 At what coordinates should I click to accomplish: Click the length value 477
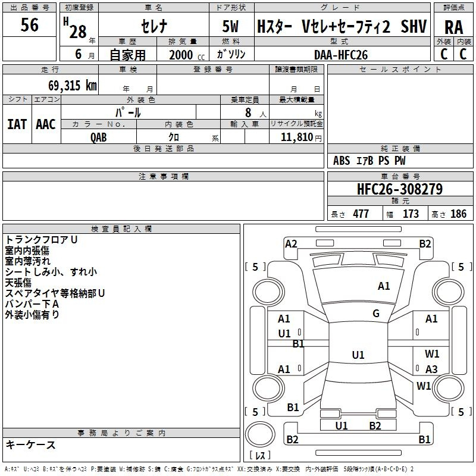point(361,214)
